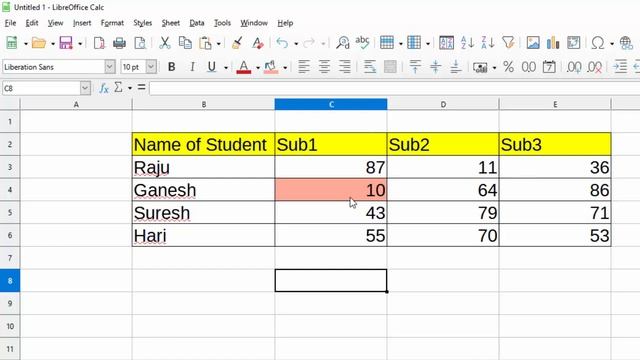
Task: Click Clear Direct Formatting icon
Action: click(x=258, y=42)
